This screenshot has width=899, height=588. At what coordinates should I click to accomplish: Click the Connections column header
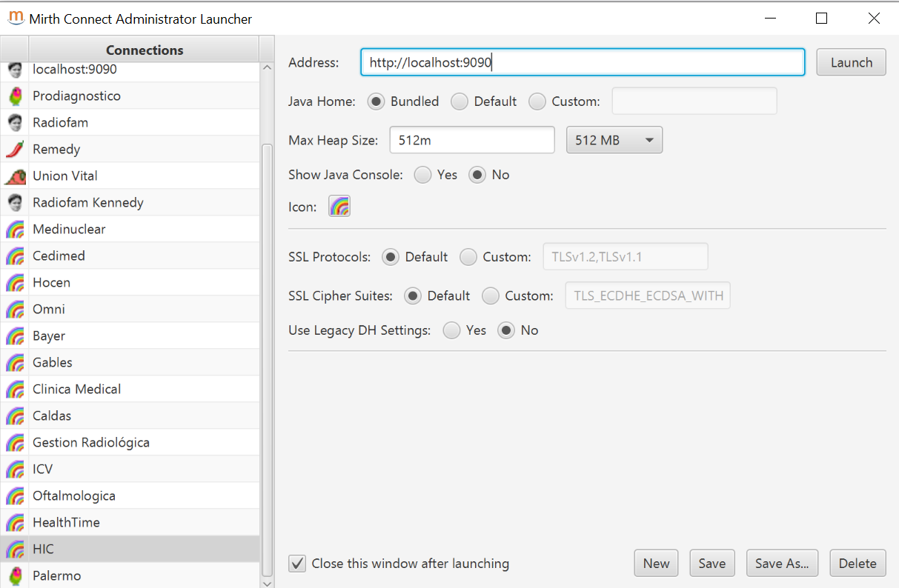point(144,50)
